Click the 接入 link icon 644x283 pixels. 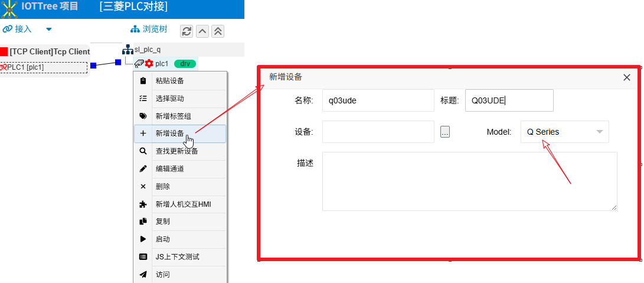coord(8,29)
